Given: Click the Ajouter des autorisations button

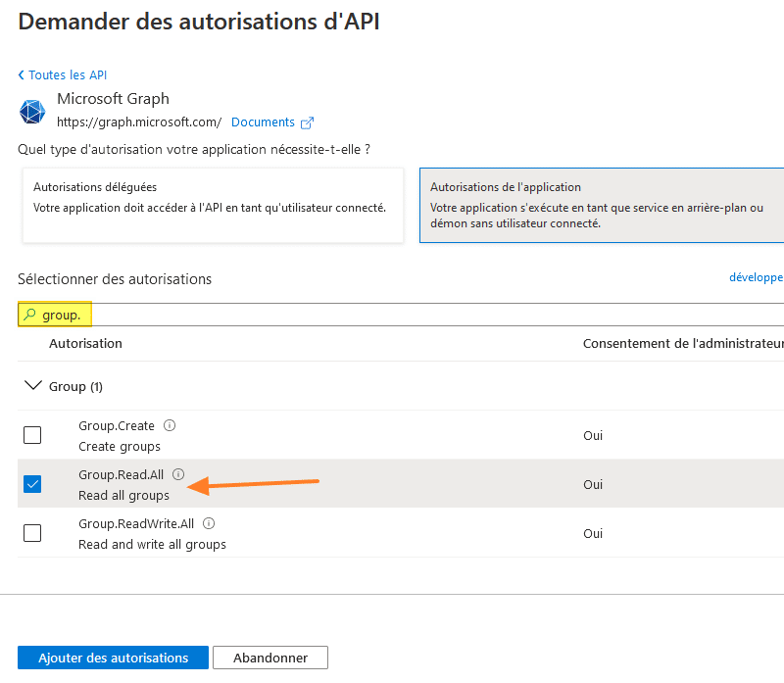Looking at the screenshot, I should coord(114,658).
